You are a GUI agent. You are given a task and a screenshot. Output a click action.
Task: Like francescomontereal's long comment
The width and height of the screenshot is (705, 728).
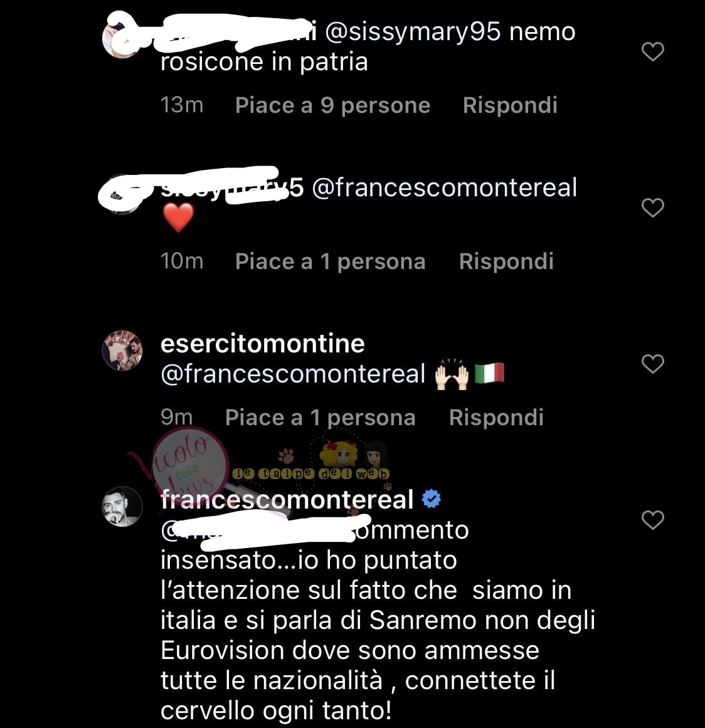(x=652, y=520)
